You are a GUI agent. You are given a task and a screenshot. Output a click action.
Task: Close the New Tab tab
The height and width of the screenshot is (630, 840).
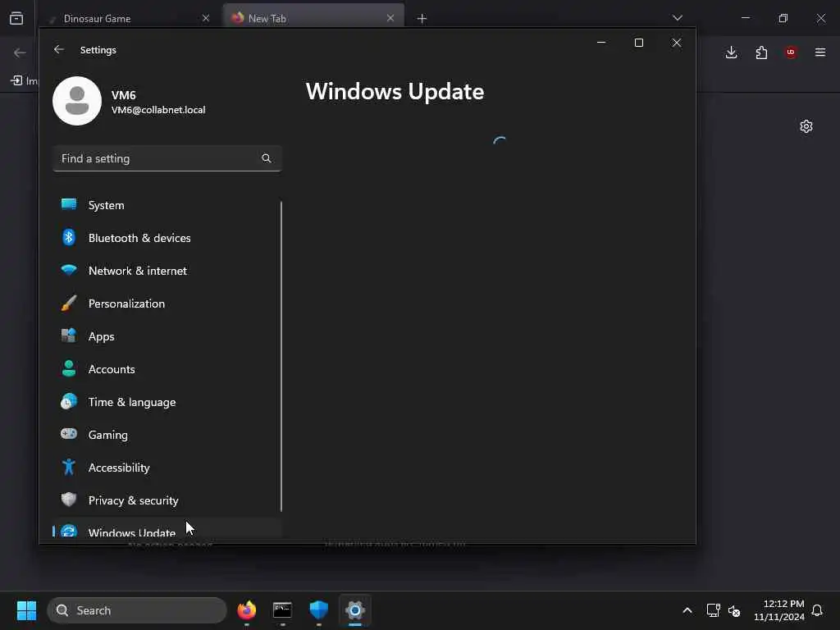point(390,18)
